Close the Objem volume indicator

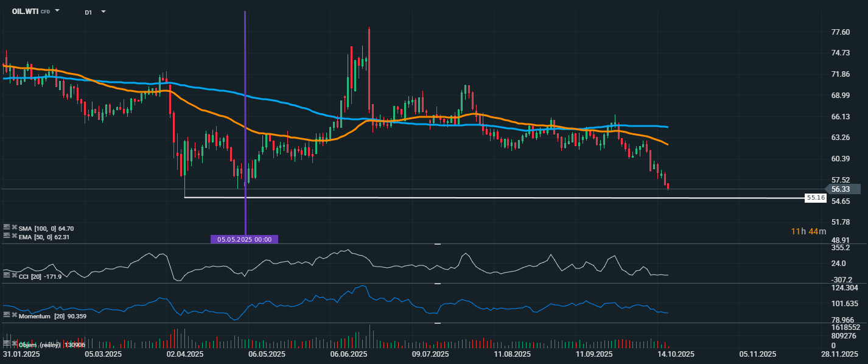(x=14, y=345)
